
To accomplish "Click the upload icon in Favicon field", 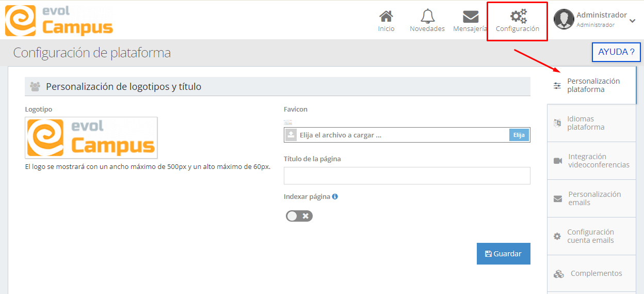I will tap(291, 135).
